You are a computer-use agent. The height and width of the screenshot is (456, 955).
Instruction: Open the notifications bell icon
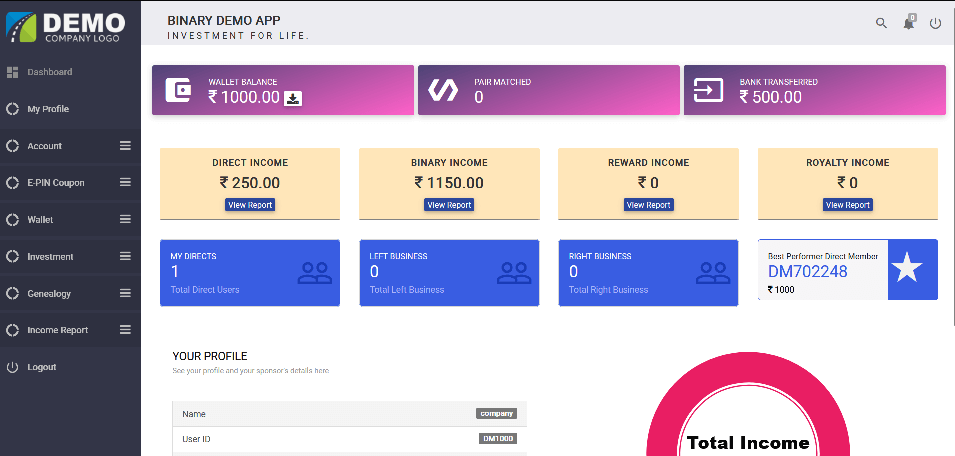pos(909,23)
